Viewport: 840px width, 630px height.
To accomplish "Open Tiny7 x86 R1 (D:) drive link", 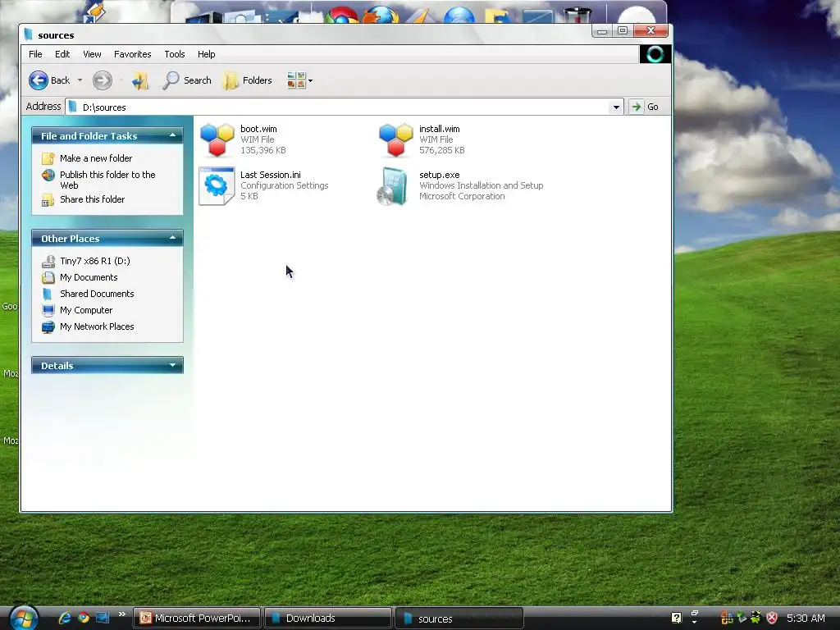I will point(95,261).
